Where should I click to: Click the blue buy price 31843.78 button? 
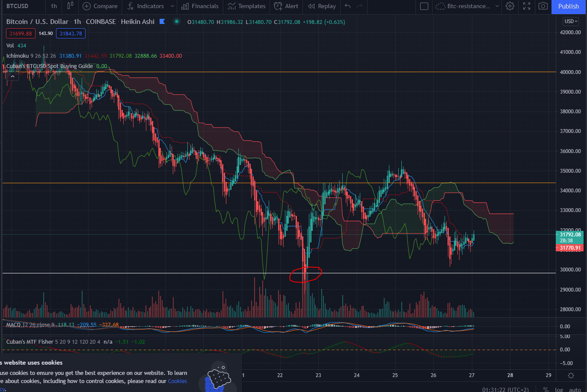[x=71, y=33]
